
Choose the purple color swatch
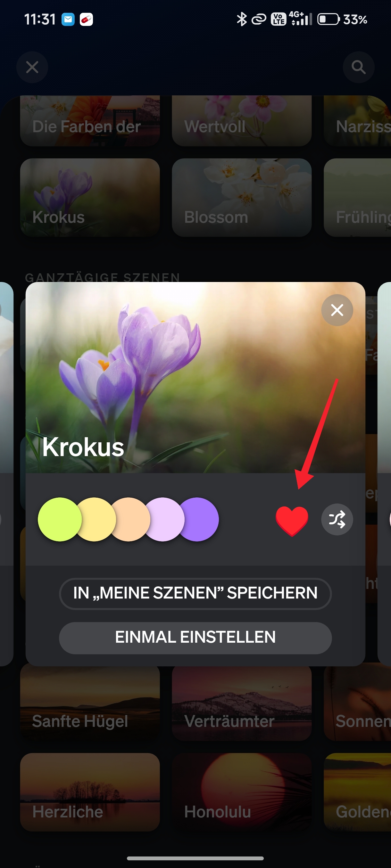coord(200,519)
